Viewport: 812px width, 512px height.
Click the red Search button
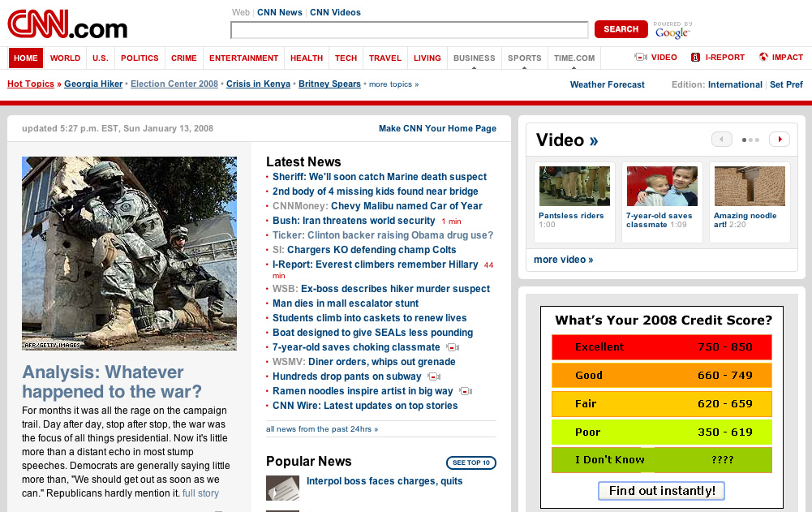pyautogui.click(x=621, y=29)
